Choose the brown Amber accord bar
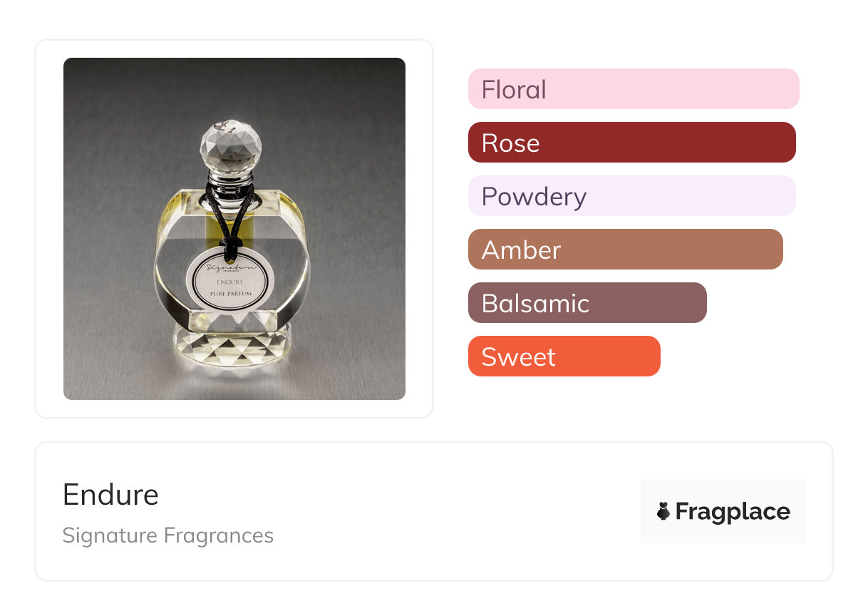868x616 pixels. (x=625, y=250)
